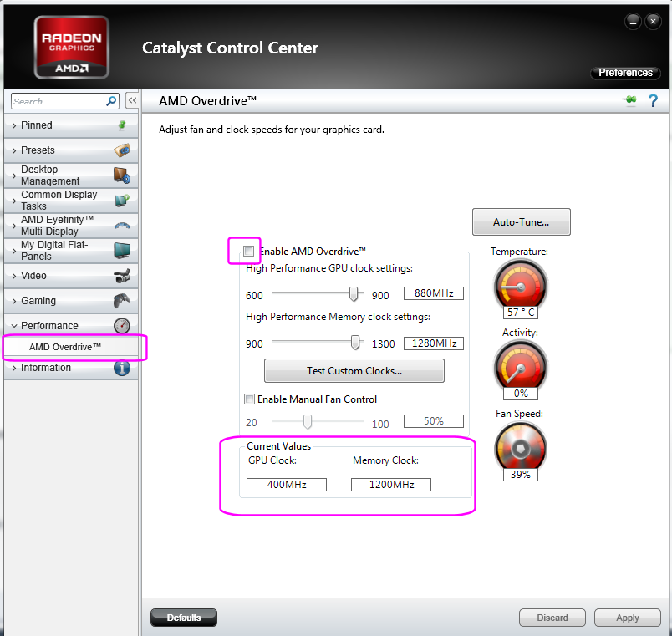Click the search magnifier icon
This screenshot has width=672, height=636.
click(111, 101)
